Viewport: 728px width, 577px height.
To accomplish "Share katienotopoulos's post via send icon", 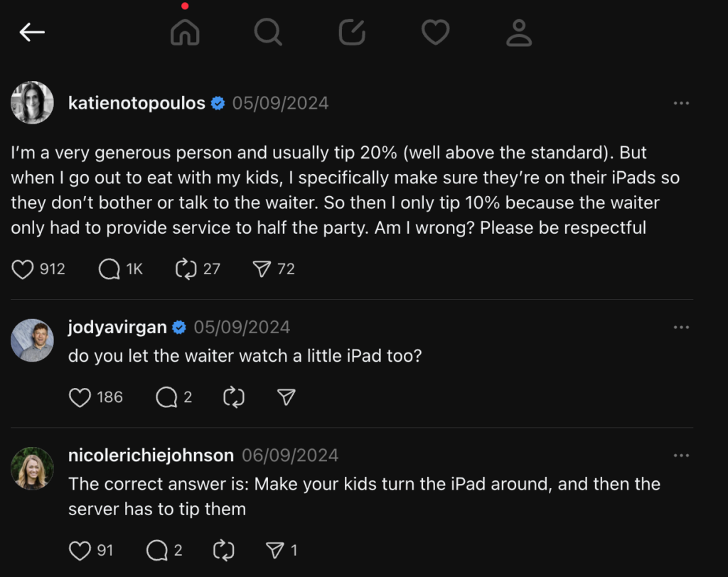I will point(262,269).
